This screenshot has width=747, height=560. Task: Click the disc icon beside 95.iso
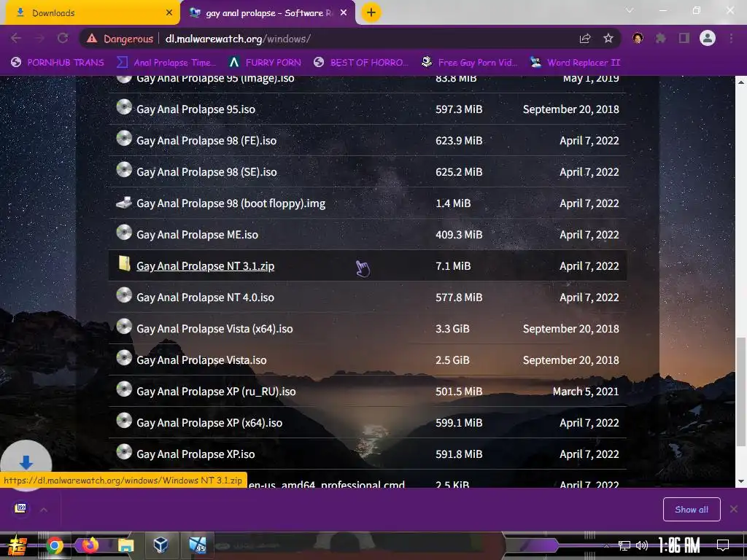124,106
